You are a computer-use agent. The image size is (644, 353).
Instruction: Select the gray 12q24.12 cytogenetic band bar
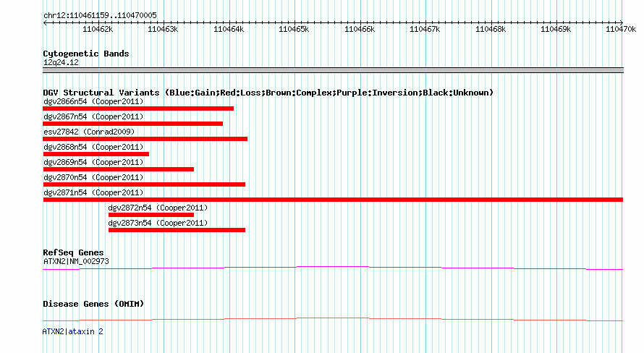pyautogui.click(x=333, y=70)
